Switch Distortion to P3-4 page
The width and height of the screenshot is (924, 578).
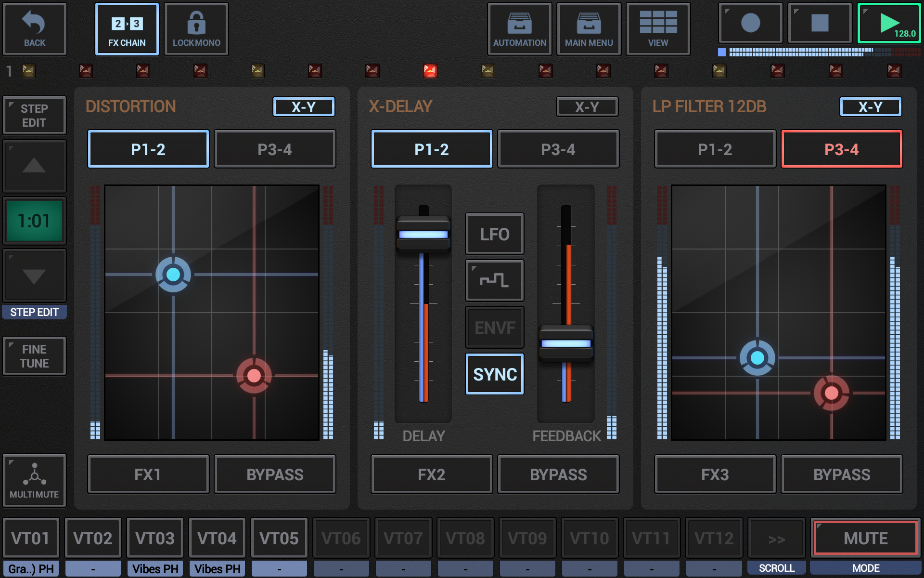275,149
